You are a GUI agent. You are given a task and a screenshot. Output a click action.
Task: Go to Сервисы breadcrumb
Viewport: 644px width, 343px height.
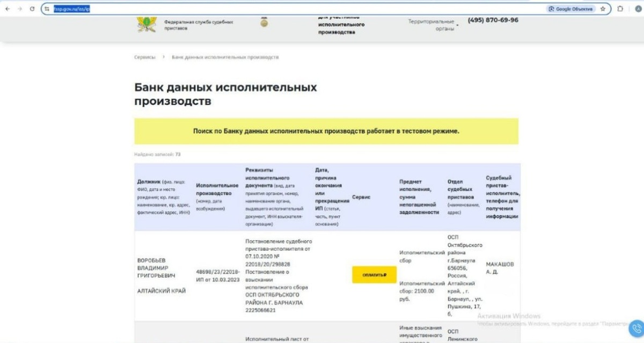pos(145,57)
